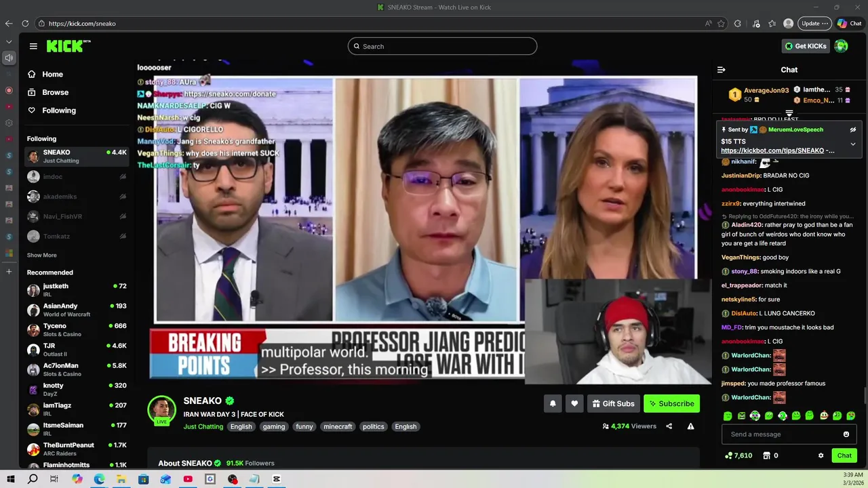This screenshot has width=868, height=488.
Task: Open knotty DayZ channel
Action: click(77, 389)
